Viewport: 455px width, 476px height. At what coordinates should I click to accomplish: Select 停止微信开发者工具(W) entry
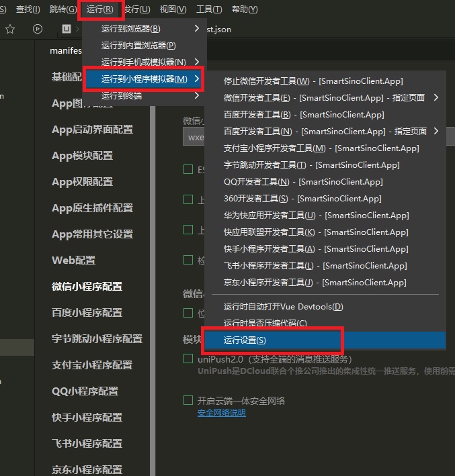[x=313, y=81]
